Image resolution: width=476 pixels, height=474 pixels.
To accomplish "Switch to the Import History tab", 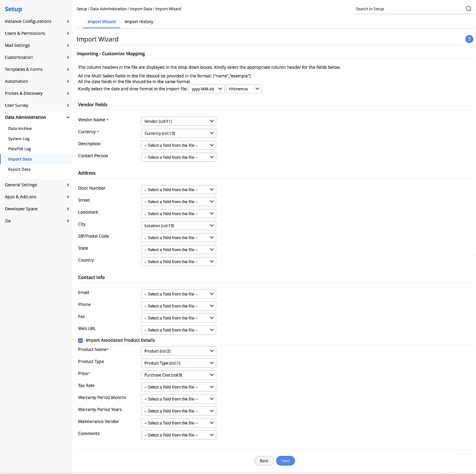I will [139, 22].
